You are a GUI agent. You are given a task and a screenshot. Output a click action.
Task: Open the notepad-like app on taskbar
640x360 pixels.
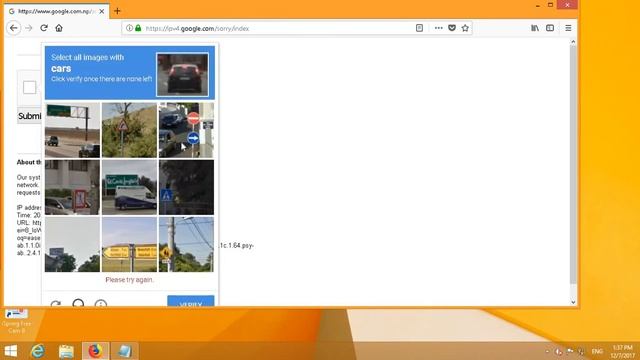click(124, 351)
